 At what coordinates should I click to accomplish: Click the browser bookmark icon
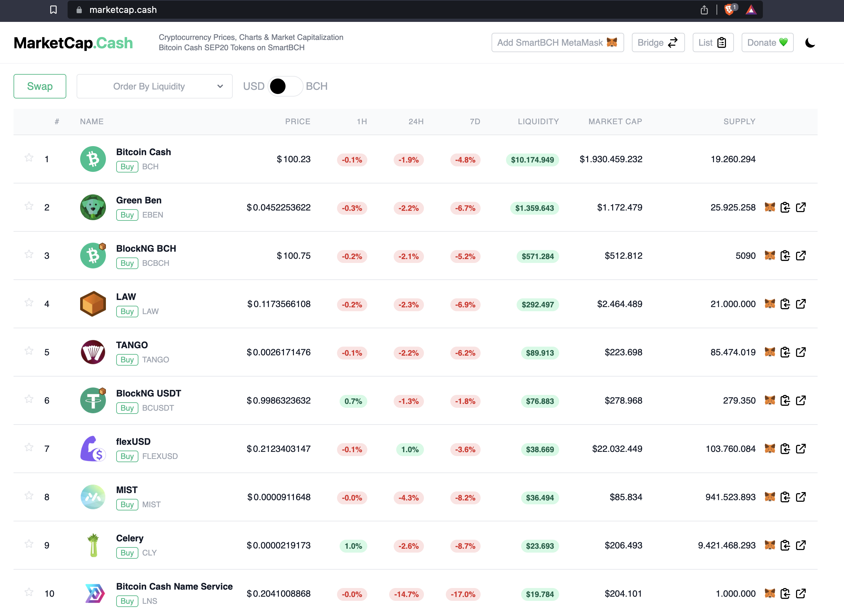(53, 10)
